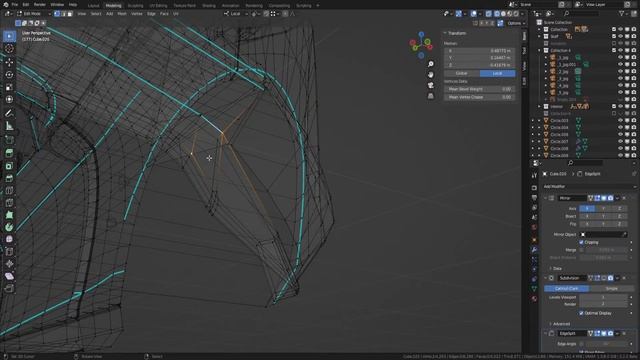Select the Knife tool
The width and height of the screenshot is (640, 360).
[9, 202]
